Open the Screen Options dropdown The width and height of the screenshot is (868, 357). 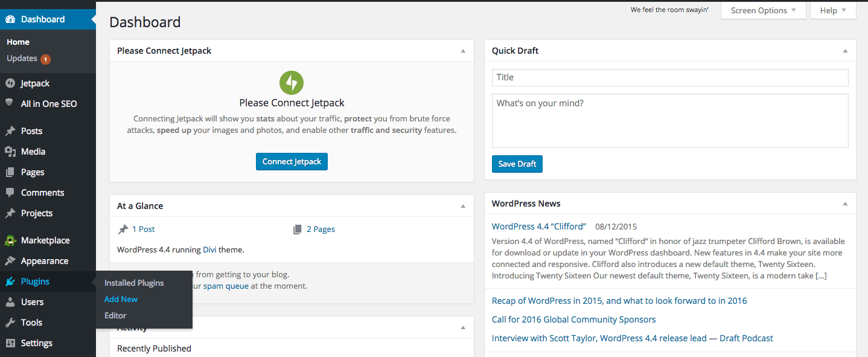click(x=764, y=10)
